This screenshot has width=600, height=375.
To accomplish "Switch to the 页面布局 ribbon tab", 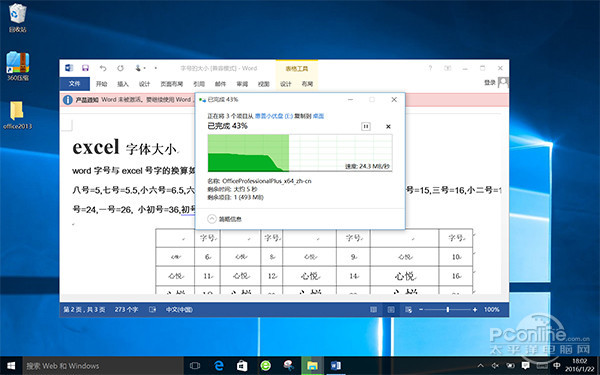I will pyautogui.click(x=171, y=84).
